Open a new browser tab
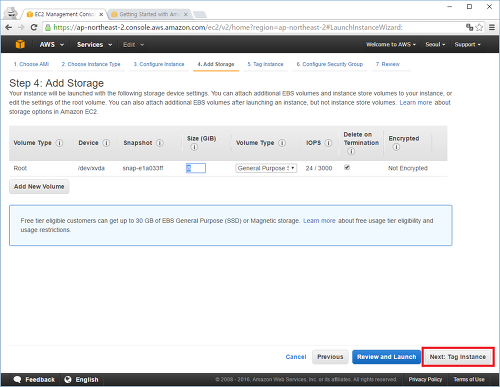 (200, 14)
